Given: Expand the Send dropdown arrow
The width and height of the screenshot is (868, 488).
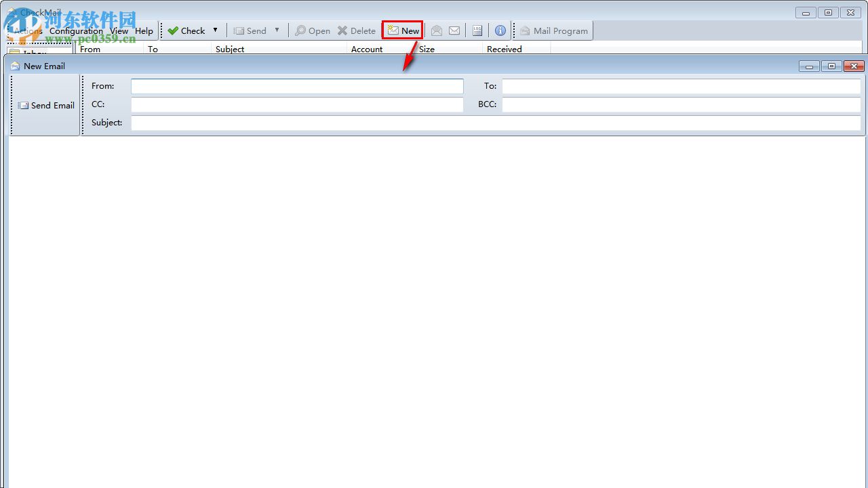Looking at the screenshot, I should tap(277, 30).
